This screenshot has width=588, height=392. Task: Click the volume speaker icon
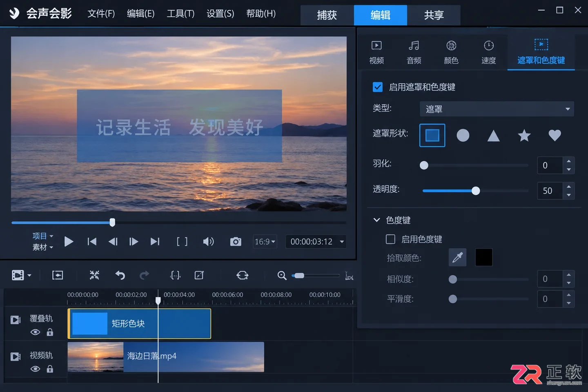click(x=208, y=242)
